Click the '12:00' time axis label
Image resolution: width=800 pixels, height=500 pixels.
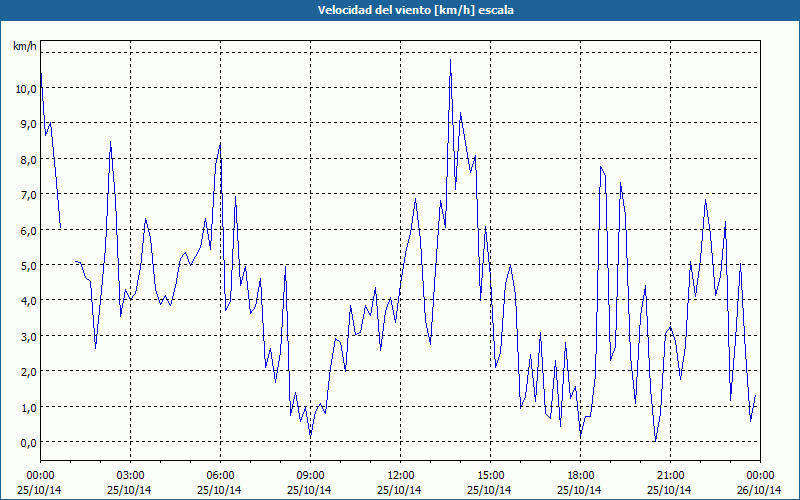(401, 476)
